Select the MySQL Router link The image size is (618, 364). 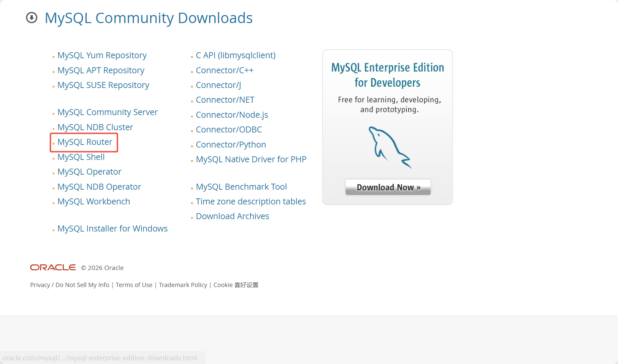tap(85, 142)
